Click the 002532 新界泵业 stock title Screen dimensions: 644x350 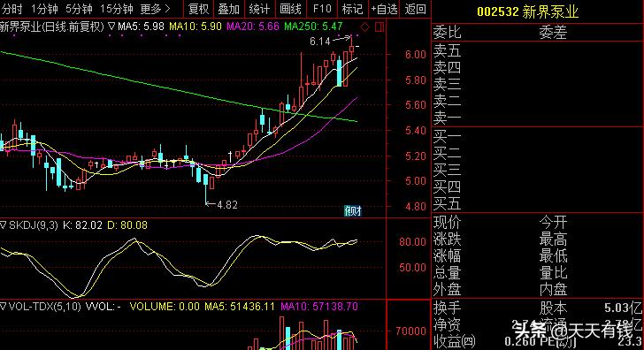click(x=528, y=11)
